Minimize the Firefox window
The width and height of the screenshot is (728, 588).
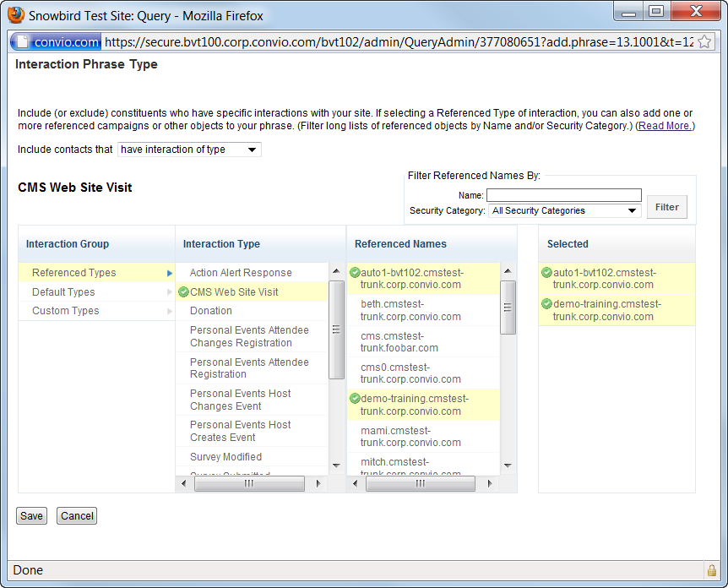tap(628, 12)
